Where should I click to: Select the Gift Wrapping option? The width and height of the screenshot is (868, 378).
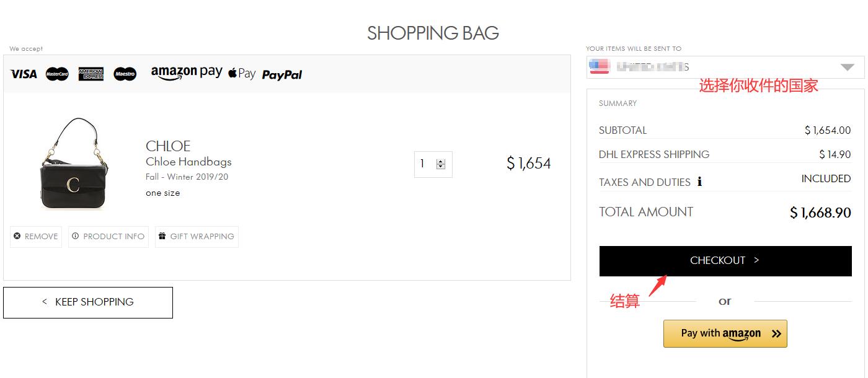[x=197, y=236]
